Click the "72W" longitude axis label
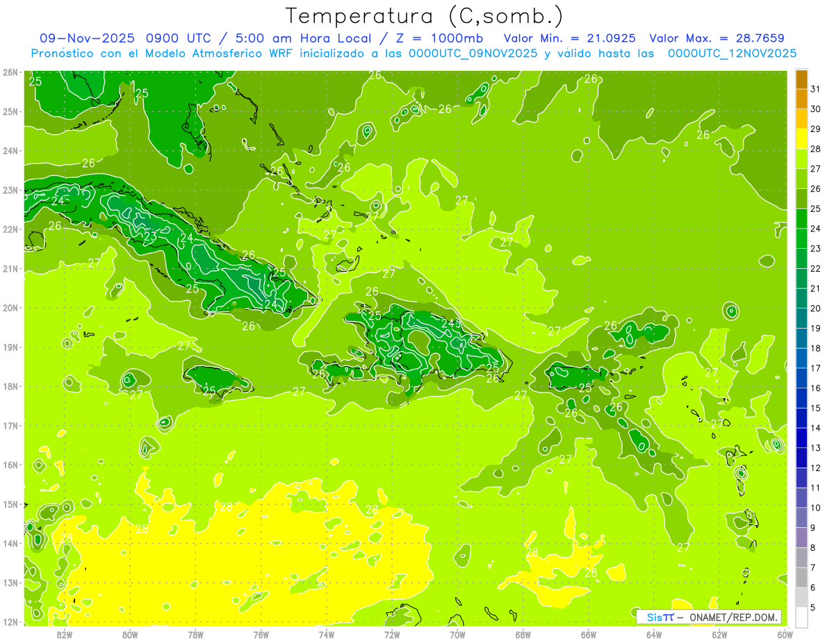 [392, 634]
